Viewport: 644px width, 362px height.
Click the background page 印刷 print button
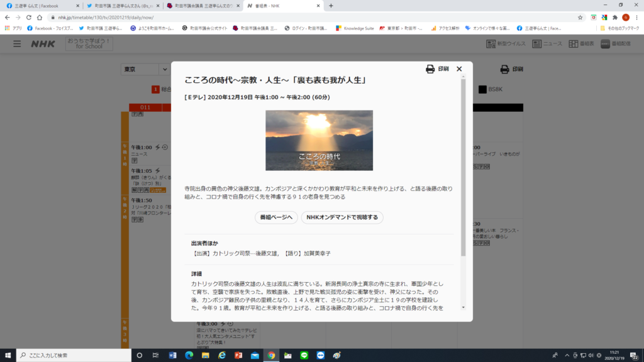coord(511,69)
